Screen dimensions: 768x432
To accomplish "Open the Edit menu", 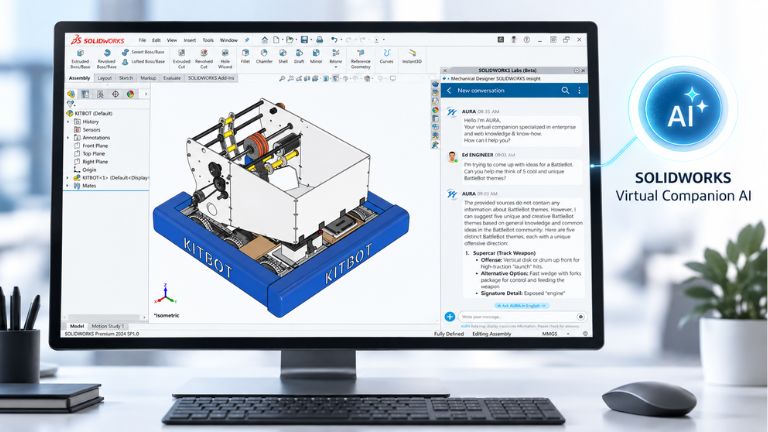I will click(x=156, y=40).
